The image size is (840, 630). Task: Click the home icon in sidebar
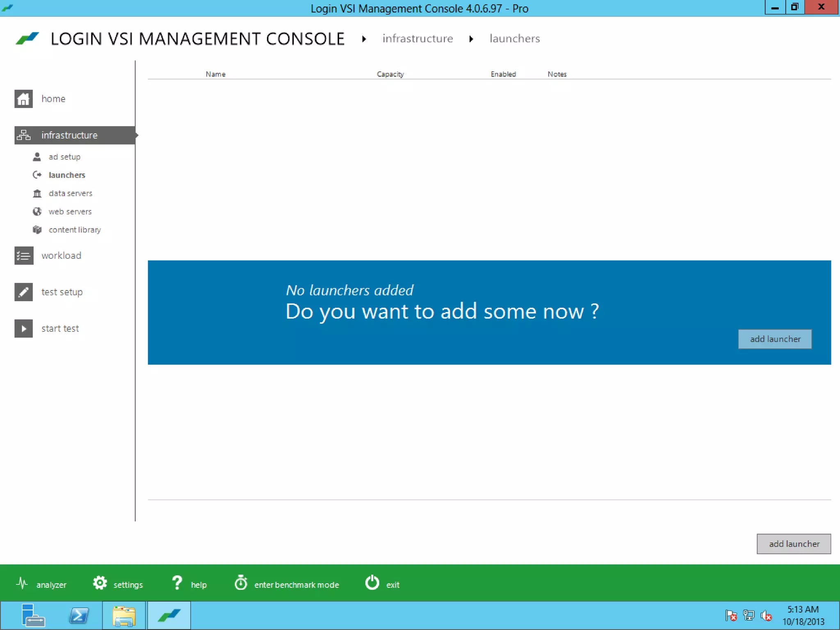click(x=23, y=99)
